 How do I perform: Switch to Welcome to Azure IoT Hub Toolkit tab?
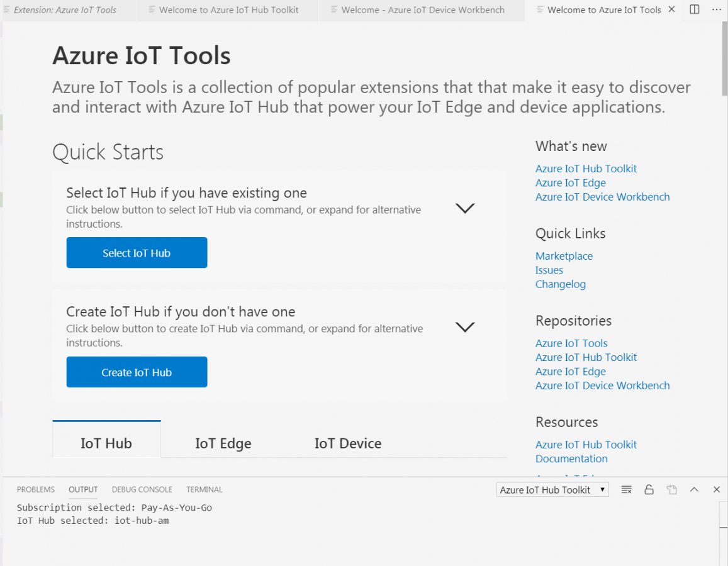click(x=228, y=10)
